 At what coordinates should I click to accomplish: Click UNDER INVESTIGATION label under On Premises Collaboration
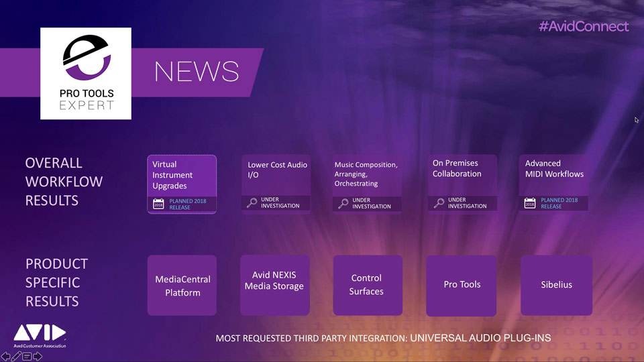point(467,202)
